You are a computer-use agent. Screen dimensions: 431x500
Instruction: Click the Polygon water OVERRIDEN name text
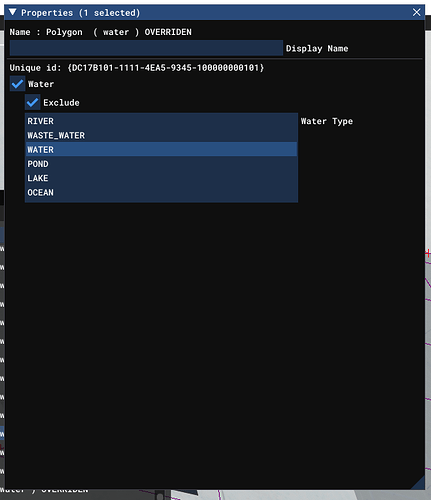[101, 32]
